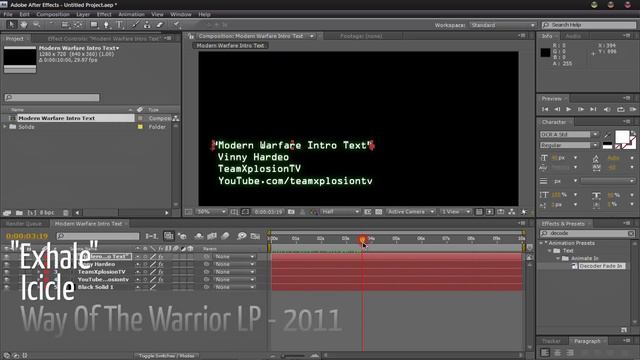Delete selected project item trash icon

(x=65, y=213)
